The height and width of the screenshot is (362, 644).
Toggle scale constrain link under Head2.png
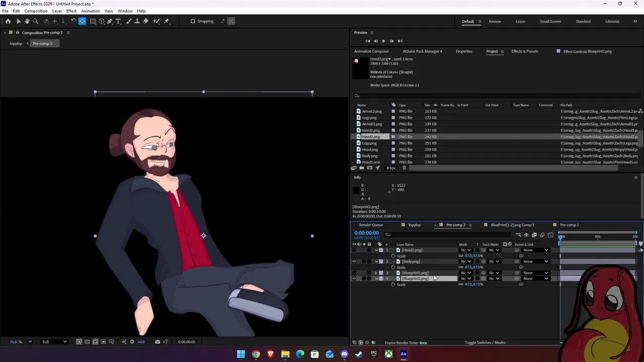point(461,256)
